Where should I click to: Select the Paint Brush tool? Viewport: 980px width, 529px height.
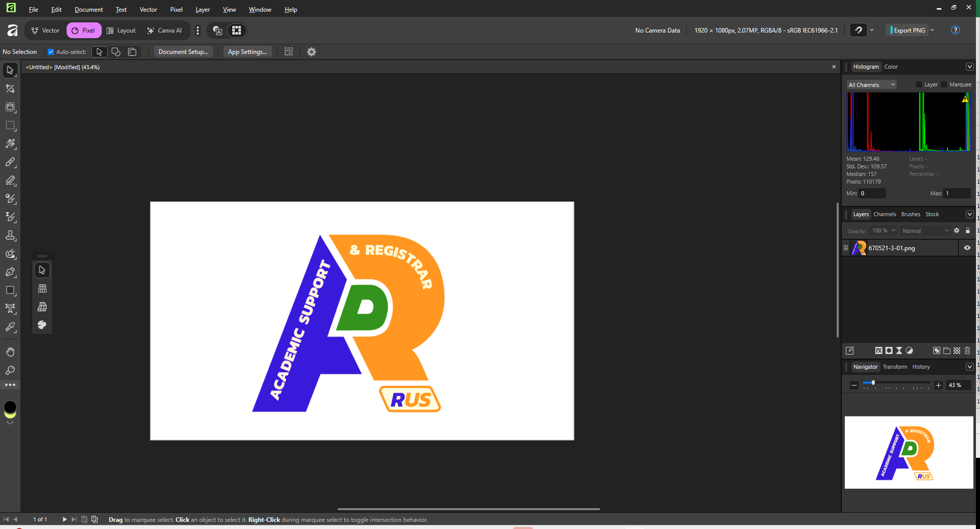pyautogui.click(x=10, y=162)
